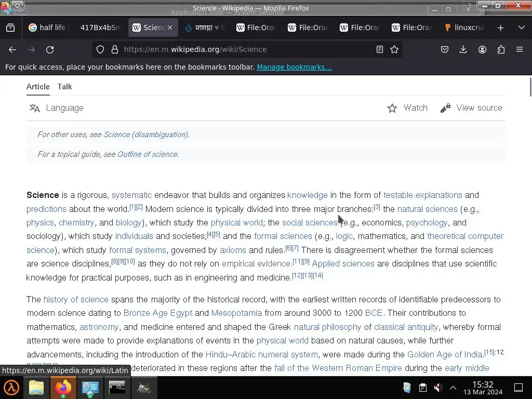Switch to the first File:Orar Wikipedia tab

(257, 28)
